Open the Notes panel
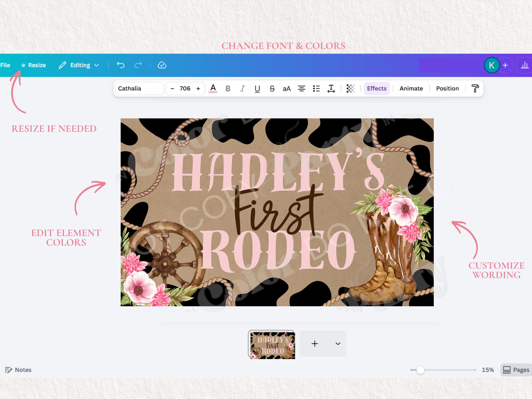532x399 pixels. coord(18,370)
